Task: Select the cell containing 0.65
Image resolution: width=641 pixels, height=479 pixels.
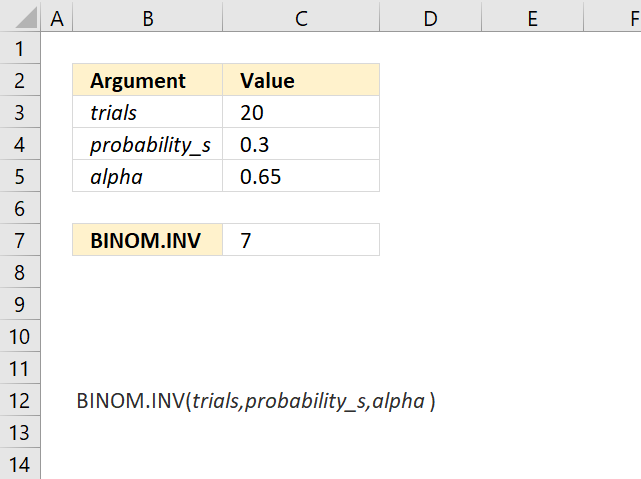Action: click(x=301, y=177)
